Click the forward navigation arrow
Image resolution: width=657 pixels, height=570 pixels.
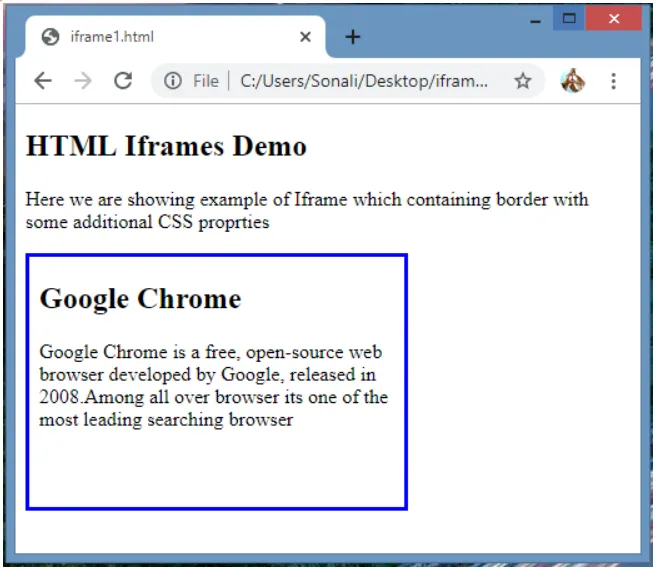point(83,80)
